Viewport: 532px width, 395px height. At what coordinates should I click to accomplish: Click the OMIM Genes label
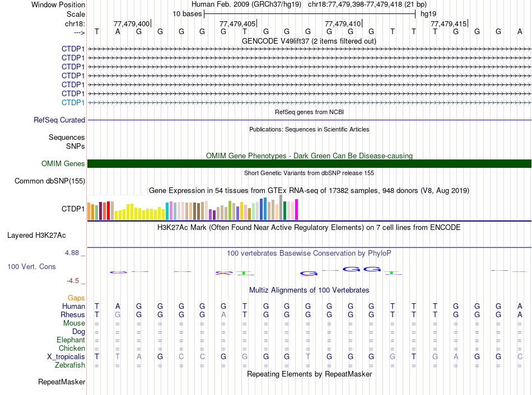click(x=63, y=164)
